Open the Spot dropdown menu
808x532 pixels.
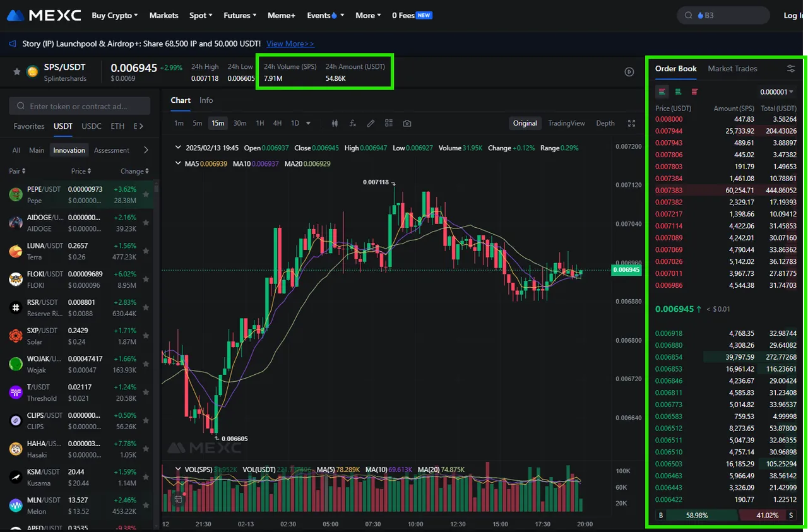(x=201, y=15)
